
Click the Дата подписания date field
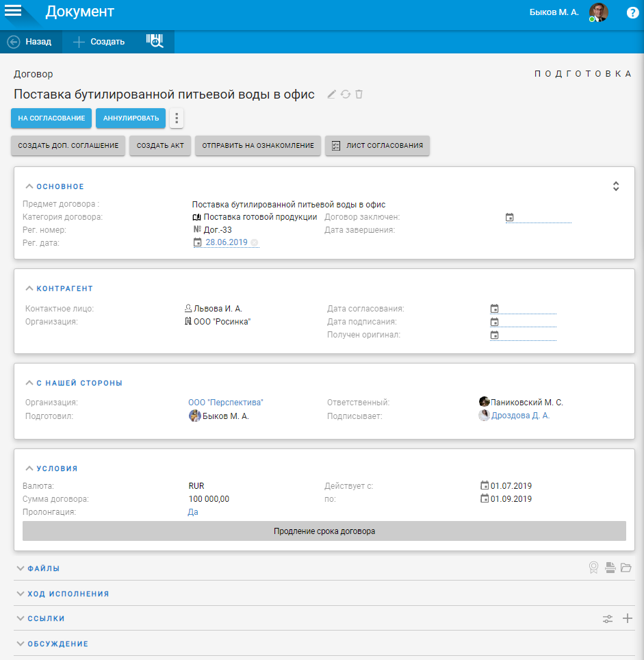[x=524, y=322]
